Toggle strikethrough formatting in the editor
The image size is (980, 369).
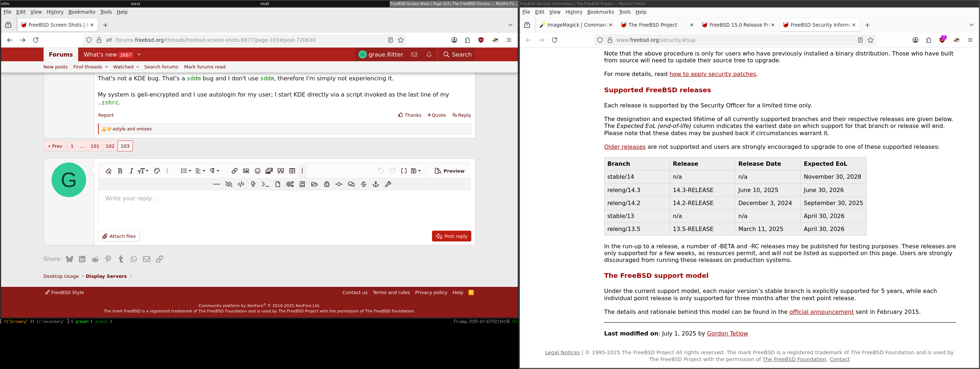tap(364, 184)
